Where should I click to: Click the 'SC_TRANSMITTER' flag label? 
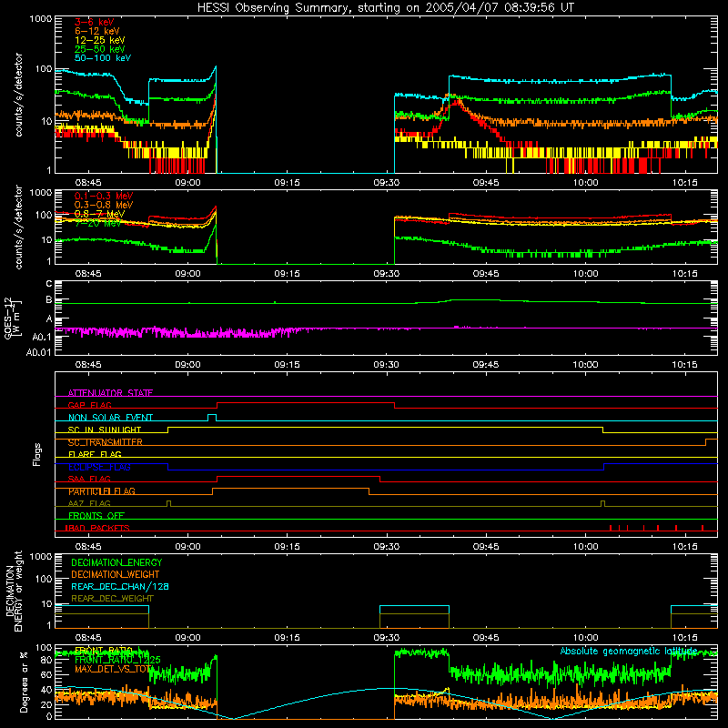pyautogui.click(x=106, y=442)
